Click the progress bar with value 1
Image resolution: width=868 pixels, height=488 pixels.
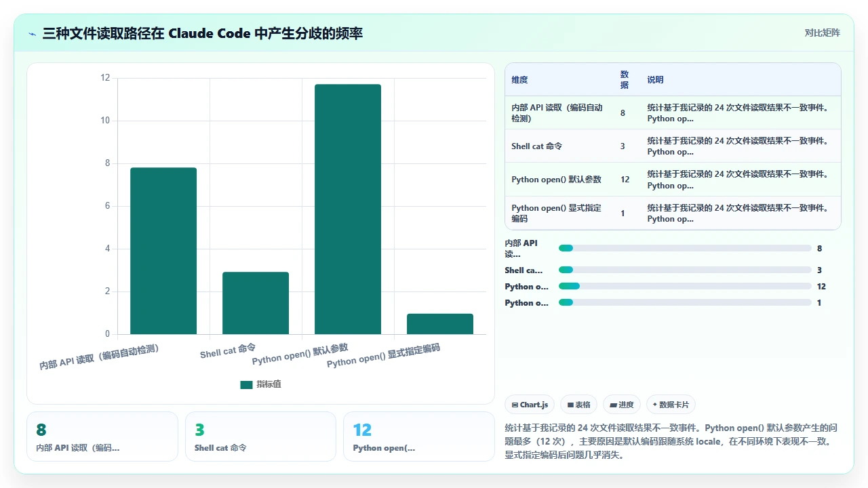(x=685, y=302)
